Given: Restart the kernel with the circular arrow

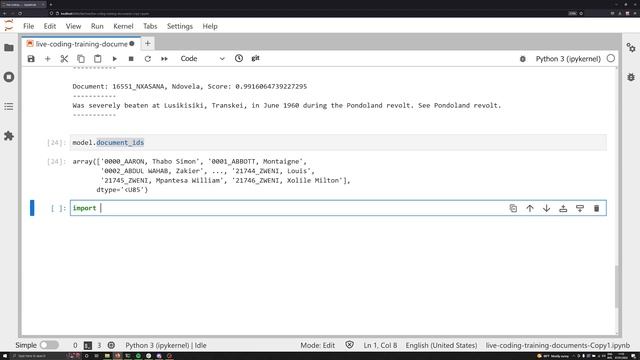Looking at the screenshot, I should point(148,59).
